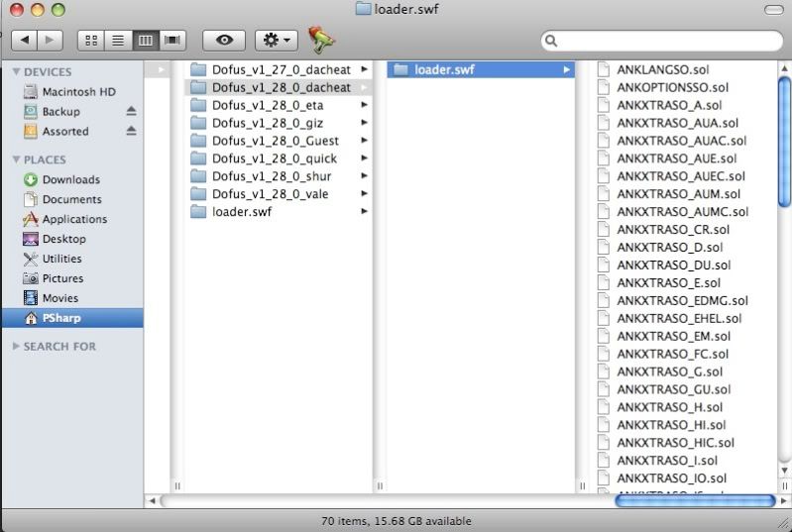Expand the SEARCH FOR section
Image resolution: width=792 pixels, height=532 pixels.
[16, 347]
